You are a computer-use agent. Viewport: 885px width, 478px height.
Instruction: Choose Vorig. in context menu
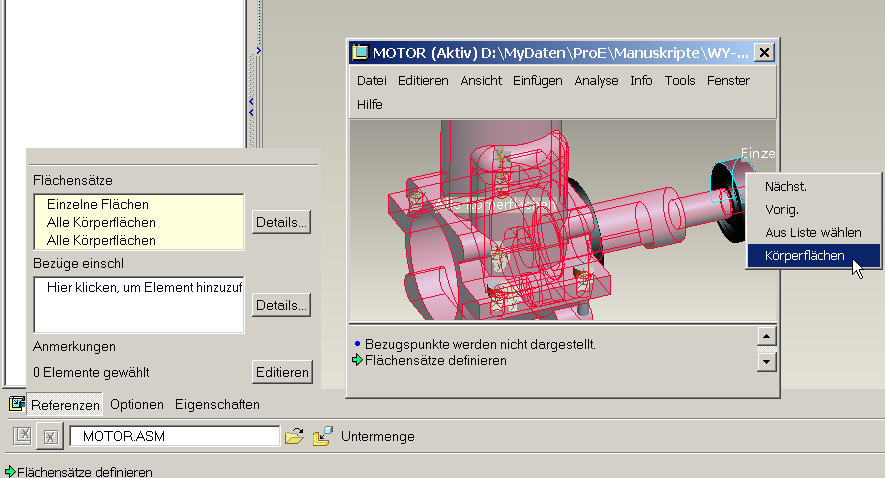813,209
